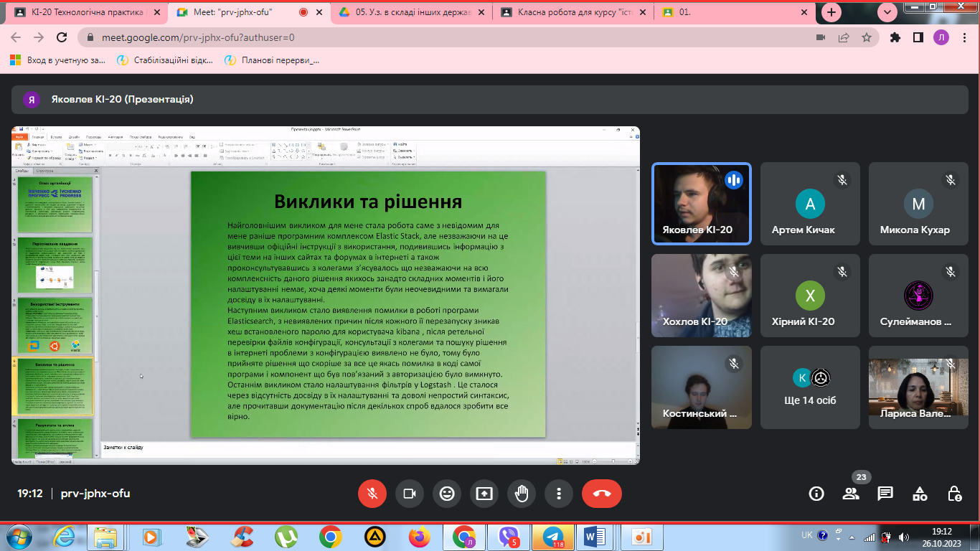Raise hand using the hand icon
Image resolution: width=980 pixels, height=551 pixels.
click(522, 494)
